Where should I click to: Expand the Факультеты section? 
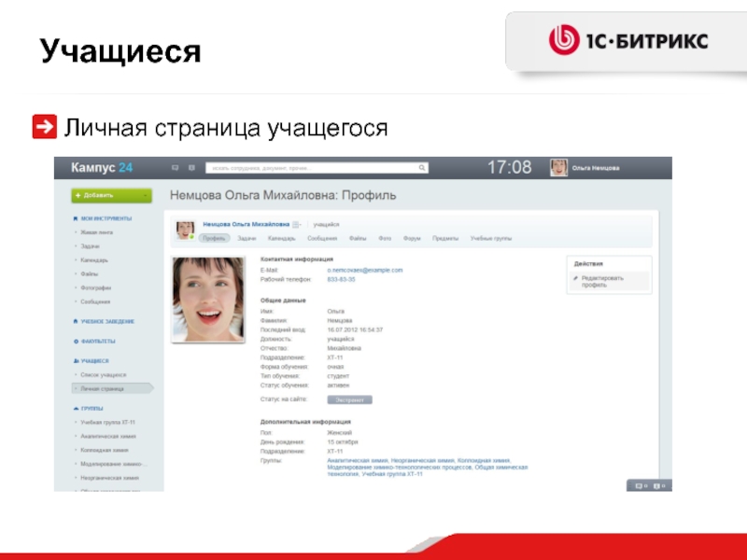coord(98,342)
